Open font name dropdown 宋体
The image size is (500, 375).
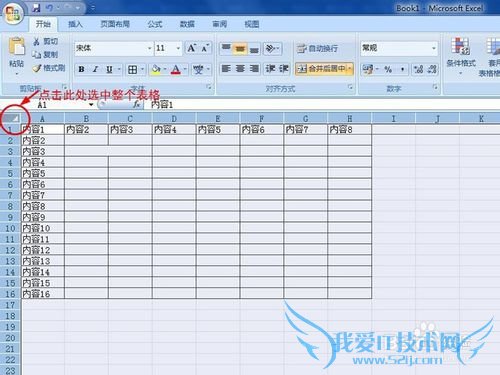[149, 49]
